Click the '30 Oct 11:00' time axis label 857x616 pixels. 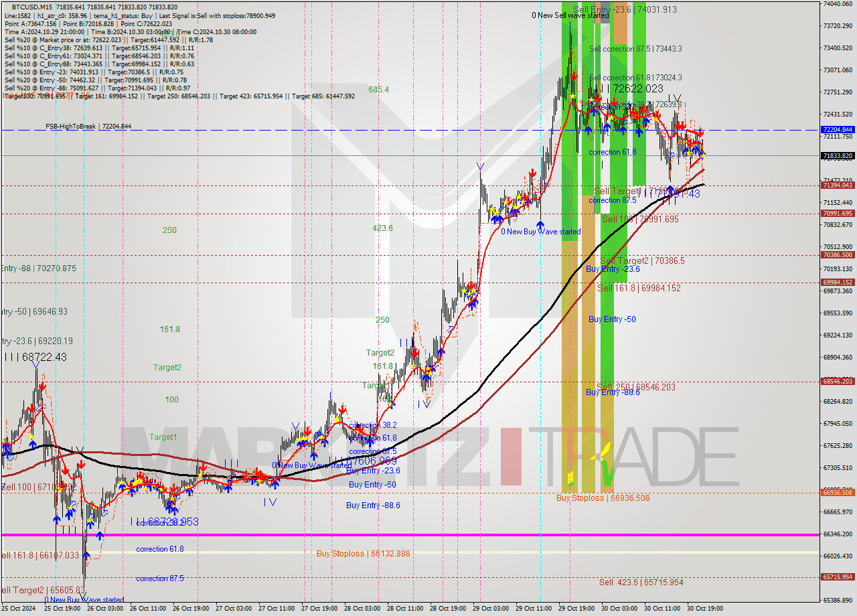(x=662, y=609)
